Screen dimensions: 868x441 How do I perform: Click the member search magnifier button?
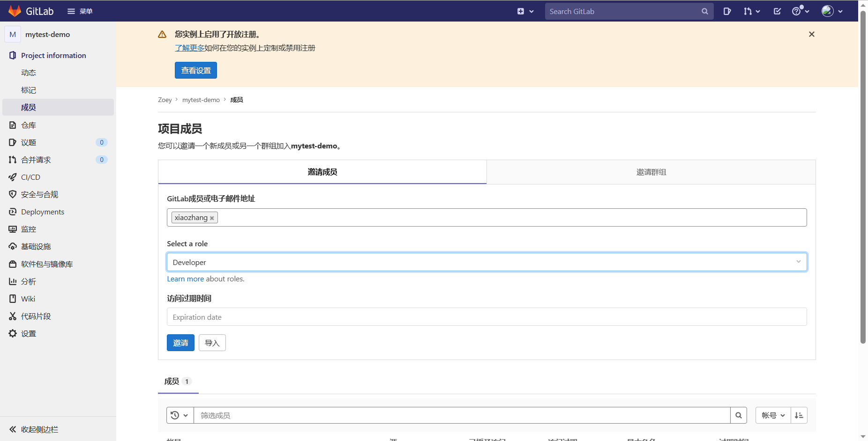point(739,415)
